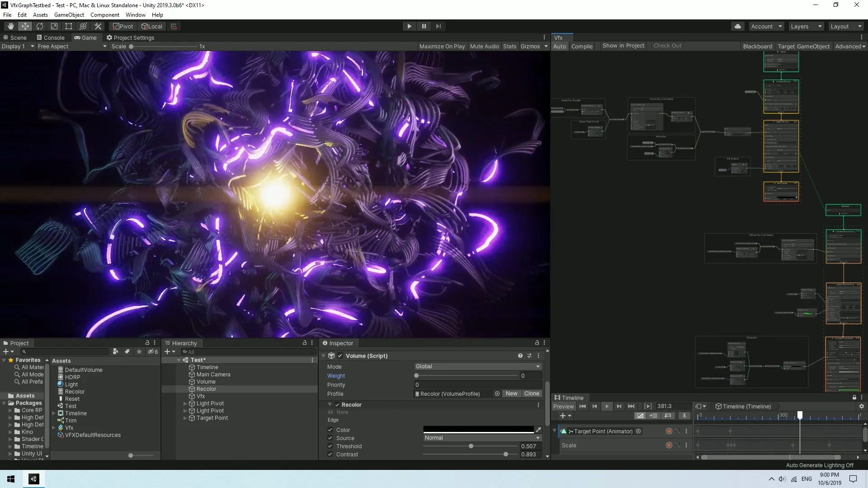The image size is (868, 488).
Task: Open the Available Custom Editor Tools icon
Action: (x=98, y=26)
